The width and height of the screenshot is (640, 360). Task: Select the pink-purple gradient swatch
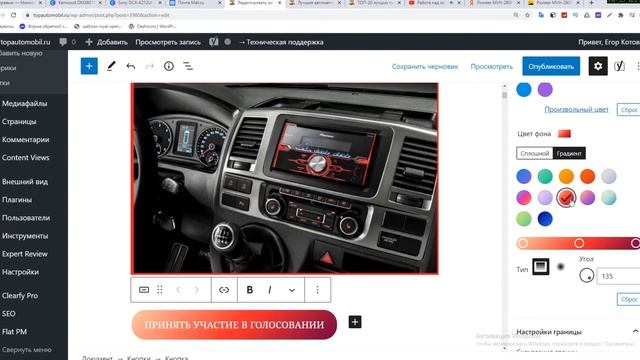[587, 198]
